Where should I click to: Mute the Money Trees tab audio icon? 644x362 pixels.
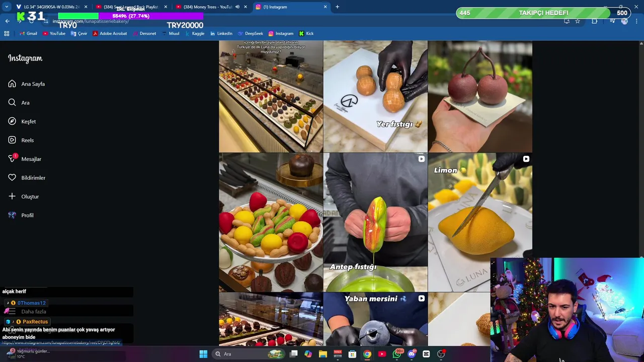(237, 7)
